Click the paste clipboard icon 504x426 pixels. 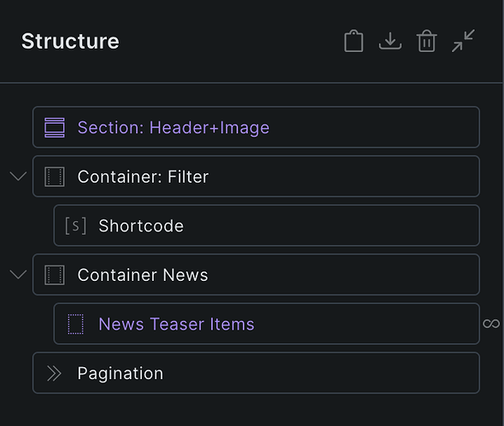coord(354,41)
